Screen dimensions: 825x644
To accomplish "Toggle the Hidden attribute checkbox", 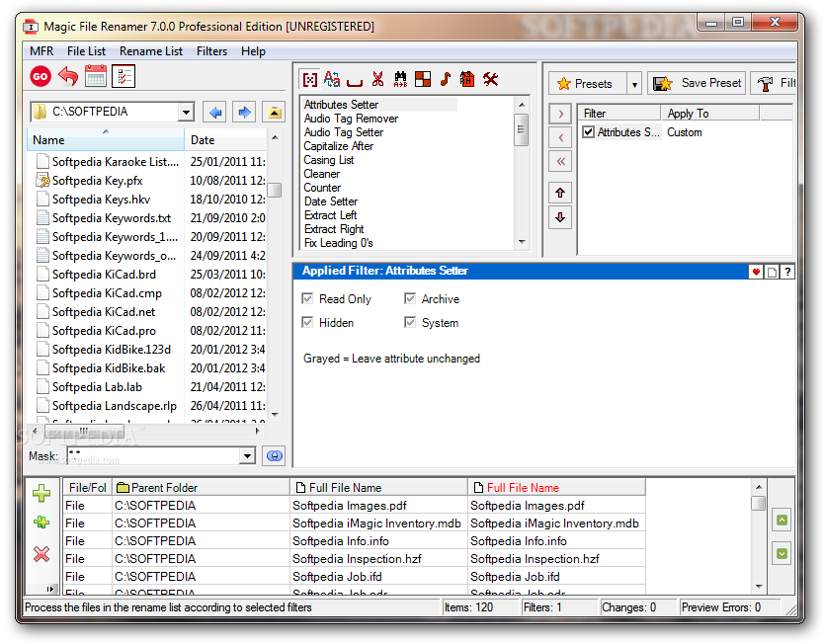I will [x=307, y=323].
